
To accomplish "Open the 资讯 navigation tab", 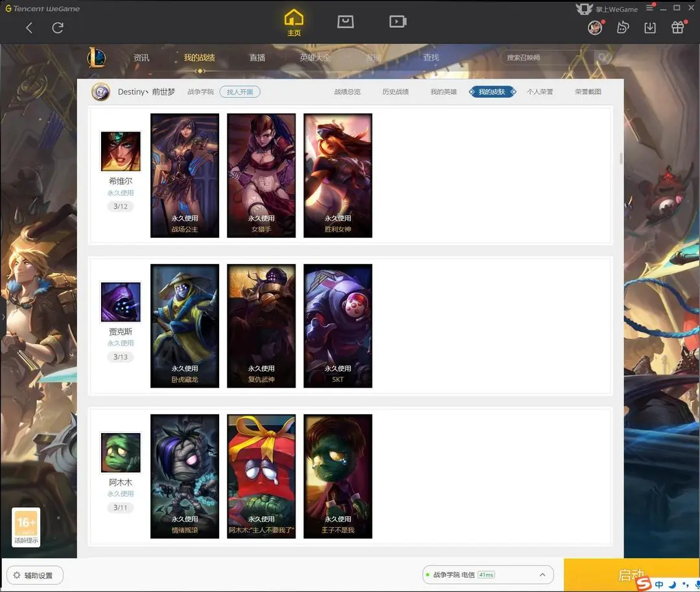I will tap(141, 58).
